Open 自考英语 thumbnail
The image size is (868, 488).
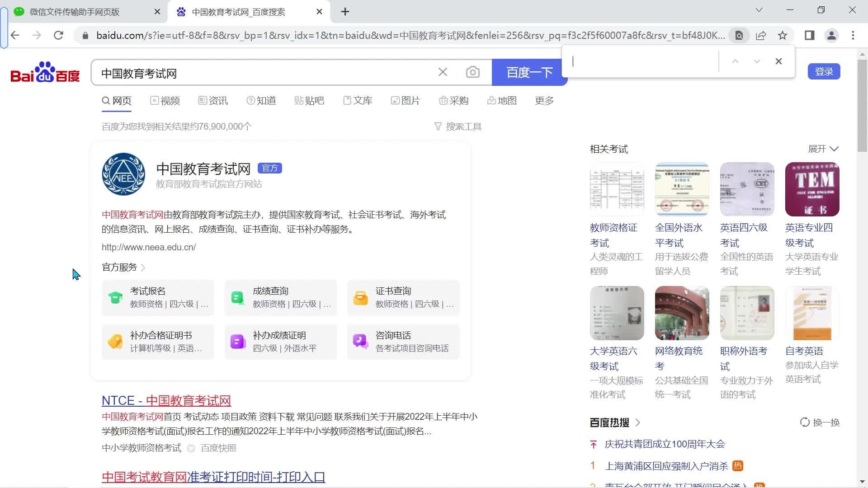click(812, 313)
